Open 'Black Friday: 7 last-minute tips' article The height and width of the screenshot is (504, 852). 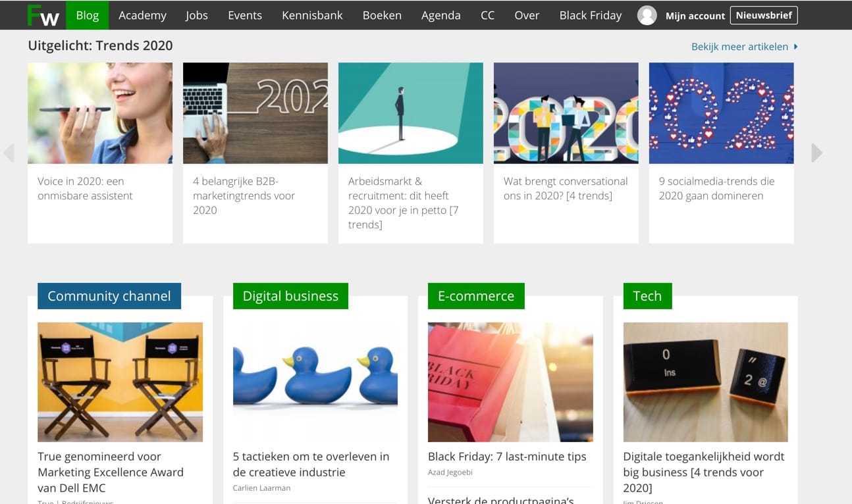coord(507,457)
